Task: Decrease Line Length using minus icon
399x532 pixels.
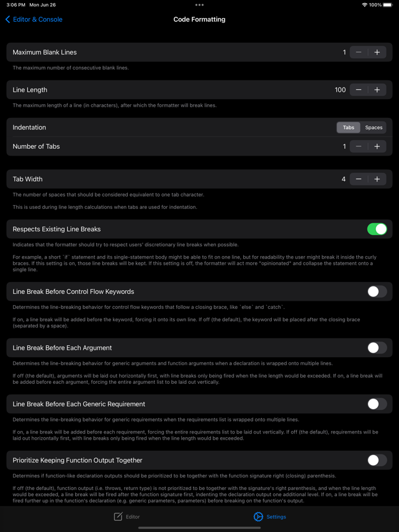Action: [x=359, y=90]
